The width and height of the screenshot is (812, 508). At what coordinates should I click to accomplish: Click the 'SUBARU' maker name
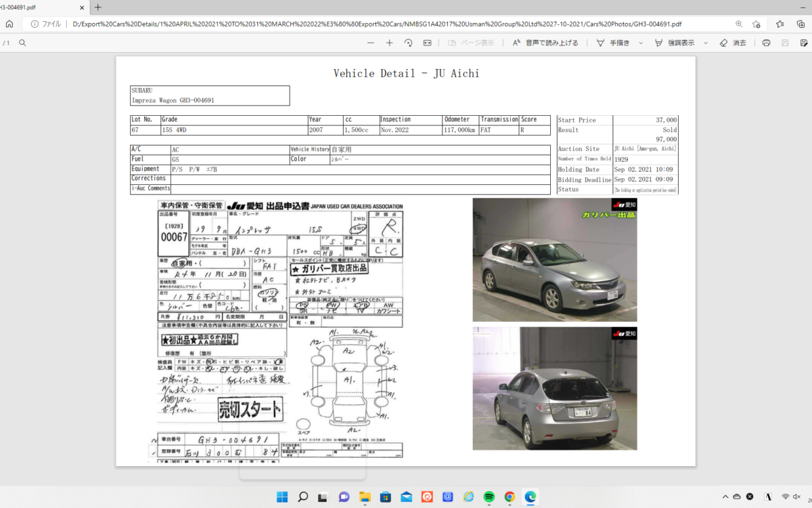(x=141, y=90)
